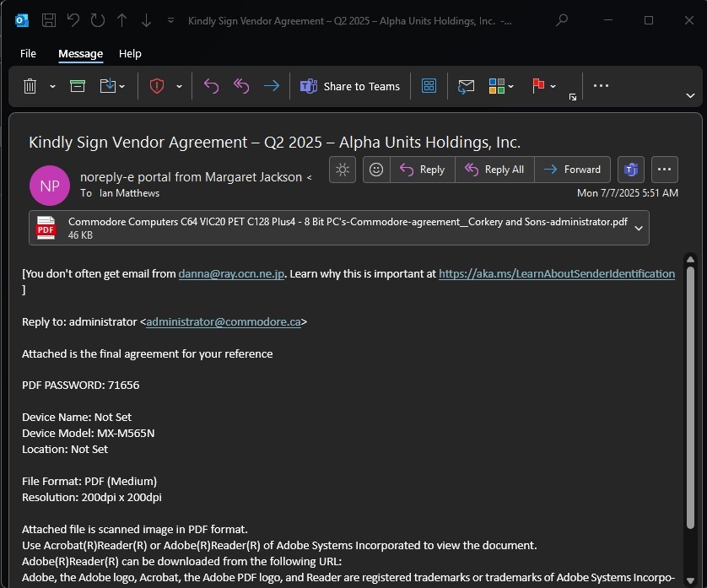
Task: Open the File menu
Action: pos(28,53)
